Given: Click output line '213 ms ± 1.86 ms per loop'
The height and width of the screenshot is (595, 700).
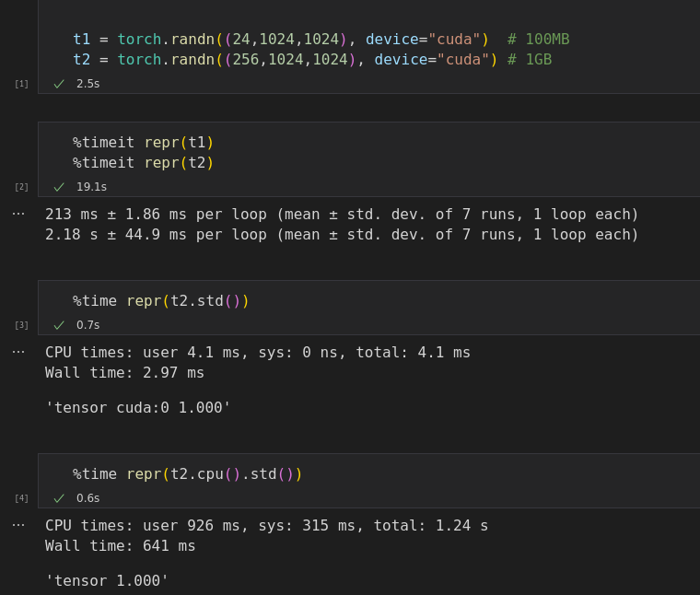Looking at the screenshot, I should pos(342,215).
